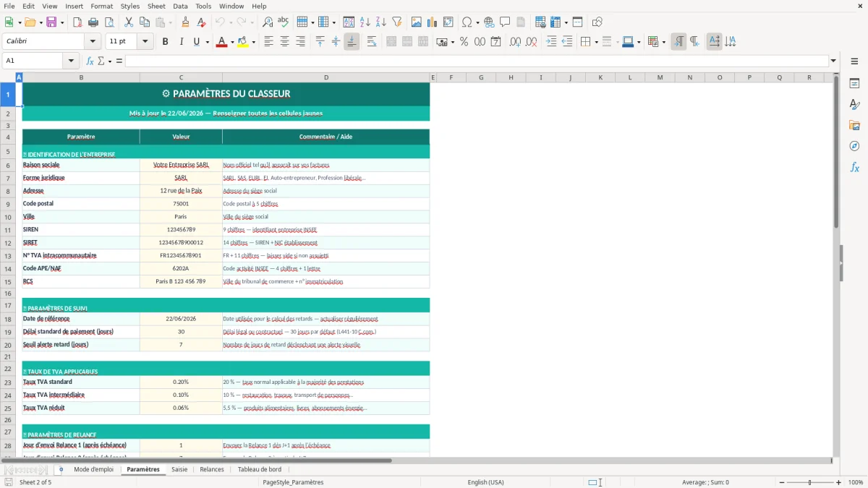Toggle Italic formatting
Viewport: 868px width, 488px height.
[x=181, y=42]
